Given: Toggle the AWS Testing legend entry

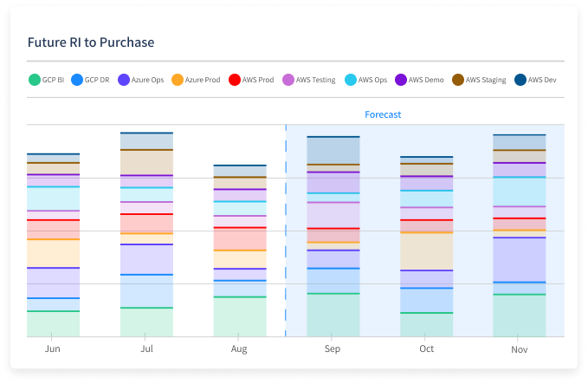Looking at the screenshot, I should coord(309,80).
